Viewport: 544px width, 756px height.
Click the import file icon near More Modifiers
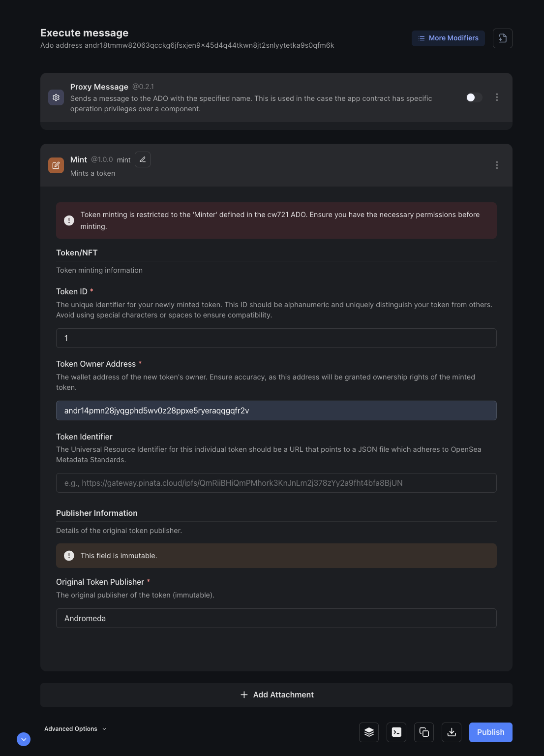click(502, 38)
